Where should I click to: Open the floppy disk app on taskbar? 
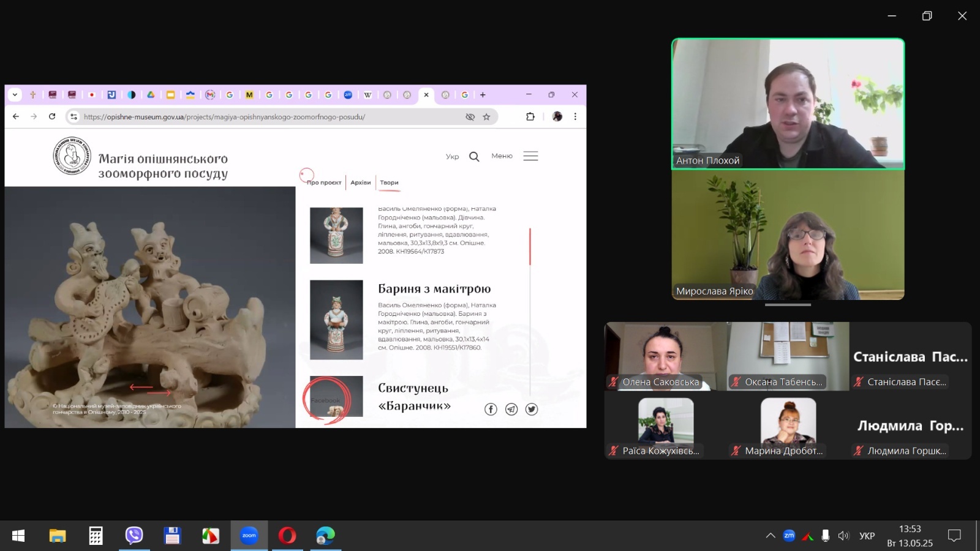click(x=172, y=536)
